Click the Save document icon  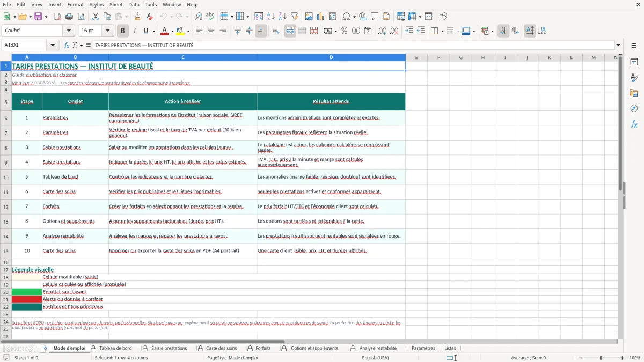(38, 17)
